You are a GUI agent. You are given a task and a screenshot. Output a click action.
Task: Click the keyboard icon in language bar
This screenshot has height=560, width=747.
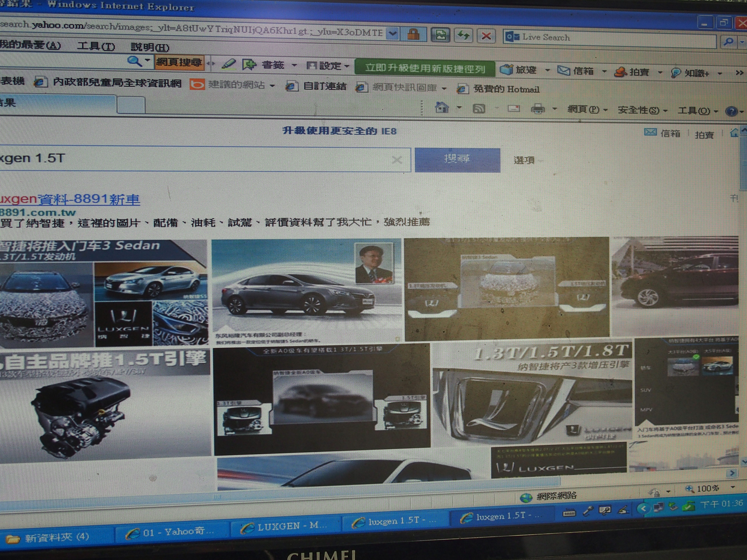coord(569,513)
